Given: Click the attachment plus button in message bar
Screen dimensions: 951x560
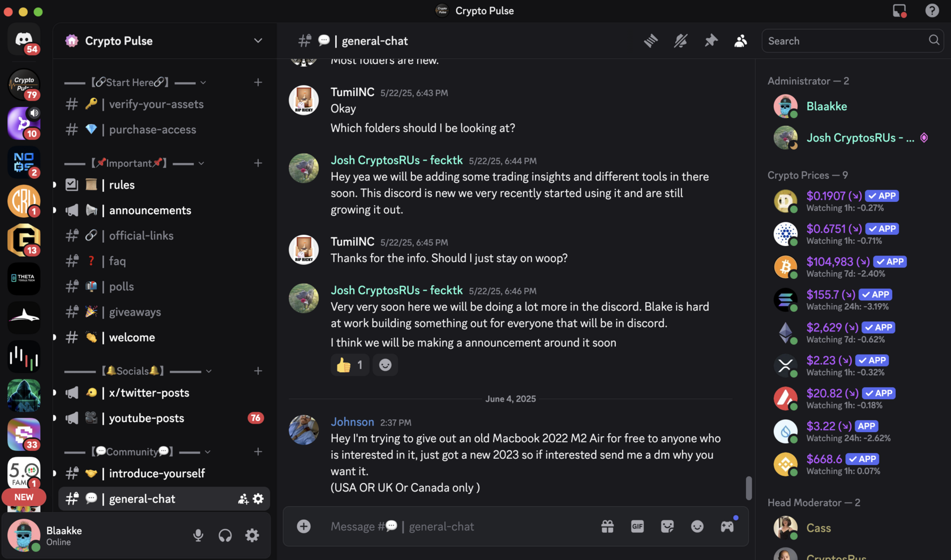Looking at the screenshot, I should tap(304, 527).
